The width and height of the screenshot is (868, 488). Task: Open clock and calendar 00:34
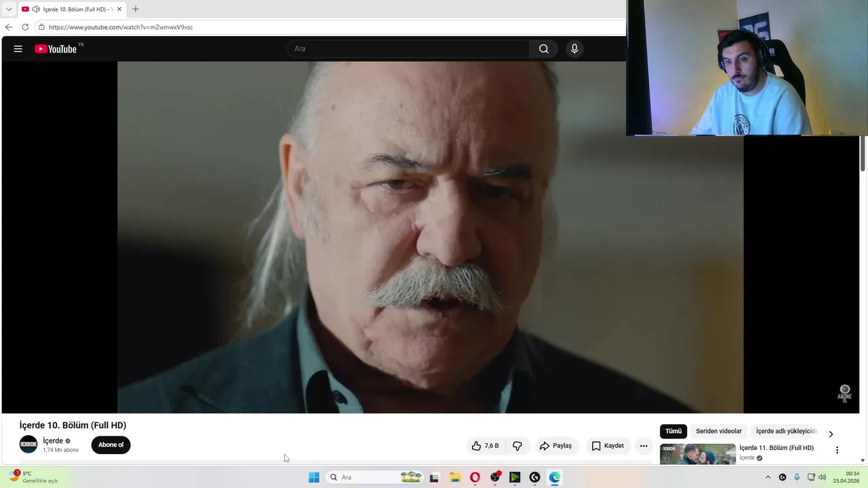point(846,477)
